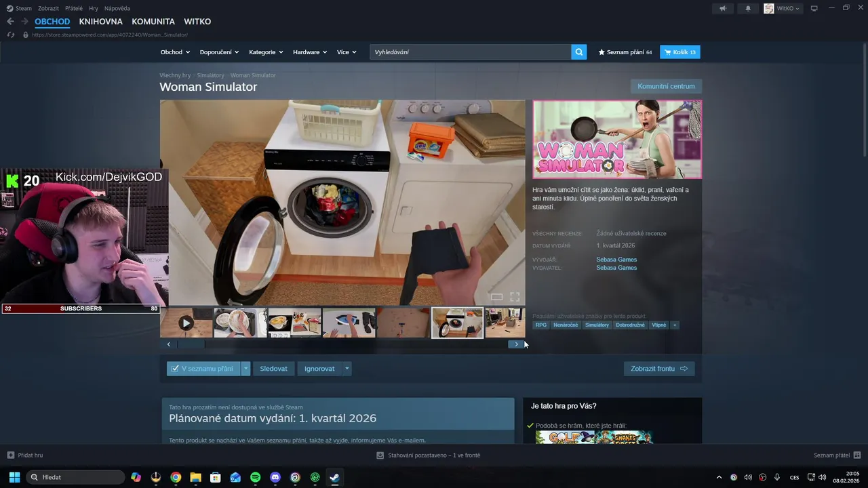Open publisher link Sebasa Games next to Vydavatel
868x488 pixels.
[616, 268]
